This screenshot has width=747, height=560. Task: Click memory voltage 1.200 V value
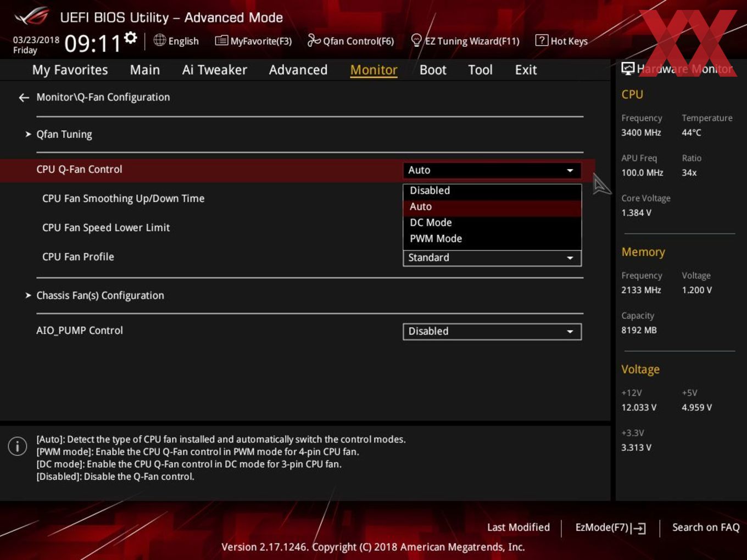point(696,290)
